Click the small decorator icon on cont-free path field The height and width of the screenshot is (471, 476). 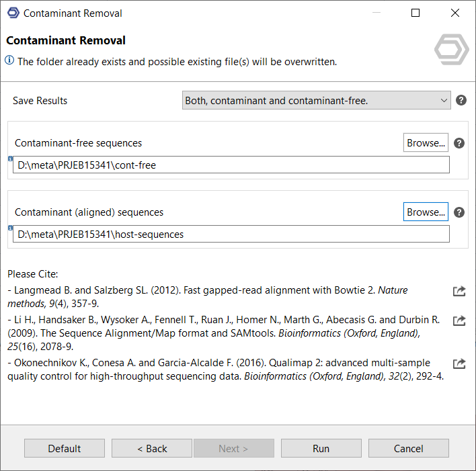(x=11, y=159)
